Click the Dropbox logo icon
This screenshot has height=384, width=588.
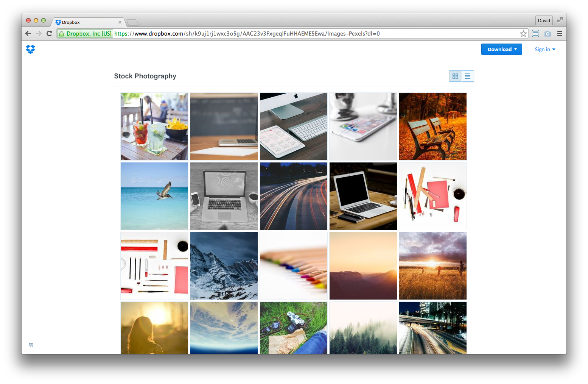(x=30, y=49)
